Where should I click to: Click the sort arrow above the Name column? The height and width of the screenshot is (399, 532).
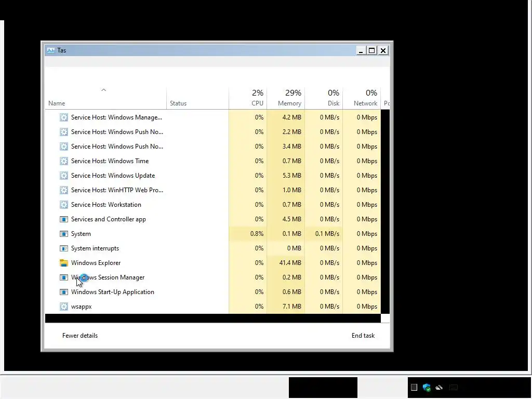104,90
